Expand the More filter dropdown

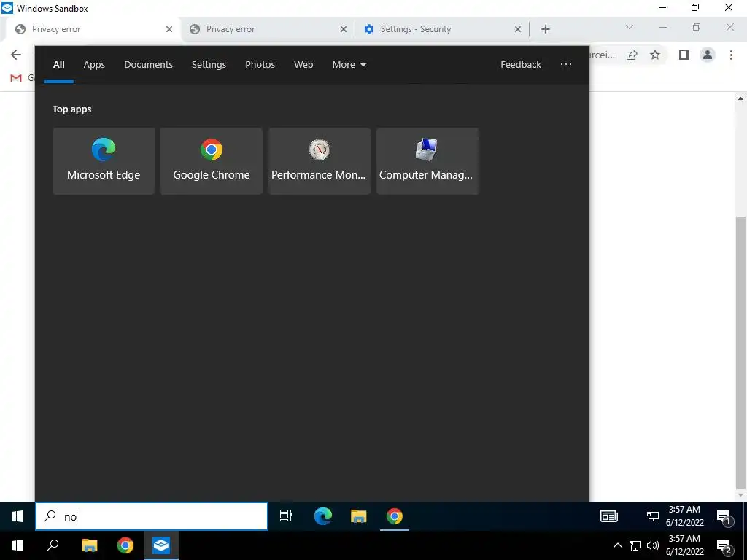[349, 64]
